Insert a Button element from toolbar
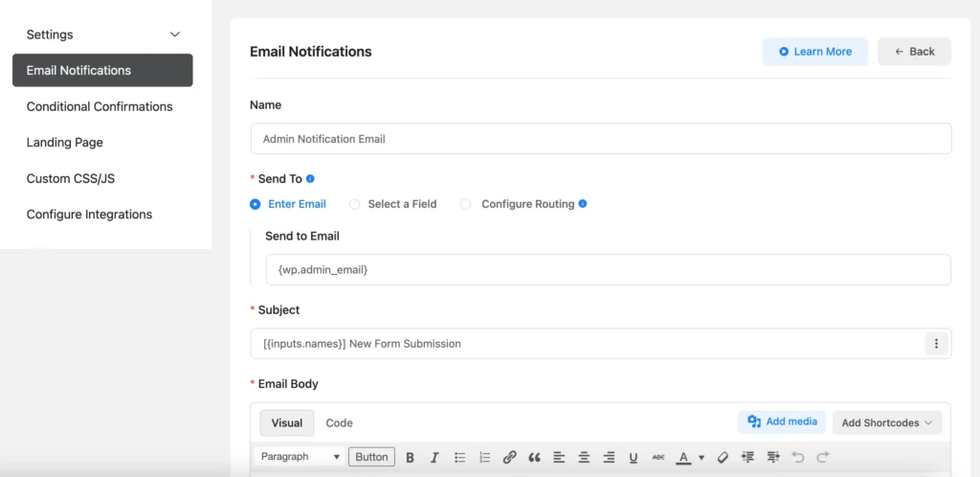This screenshot has width=980, height=477. [372, 457]
